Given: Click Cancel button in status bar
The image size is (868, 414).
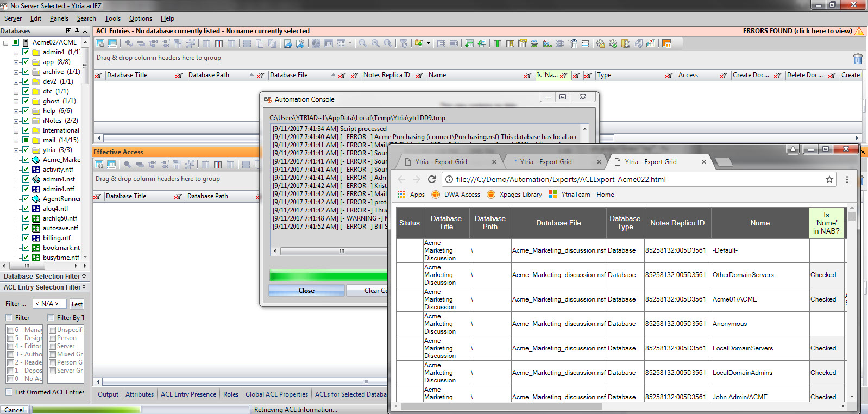Looking at the screenshot, I should point(14,410).
